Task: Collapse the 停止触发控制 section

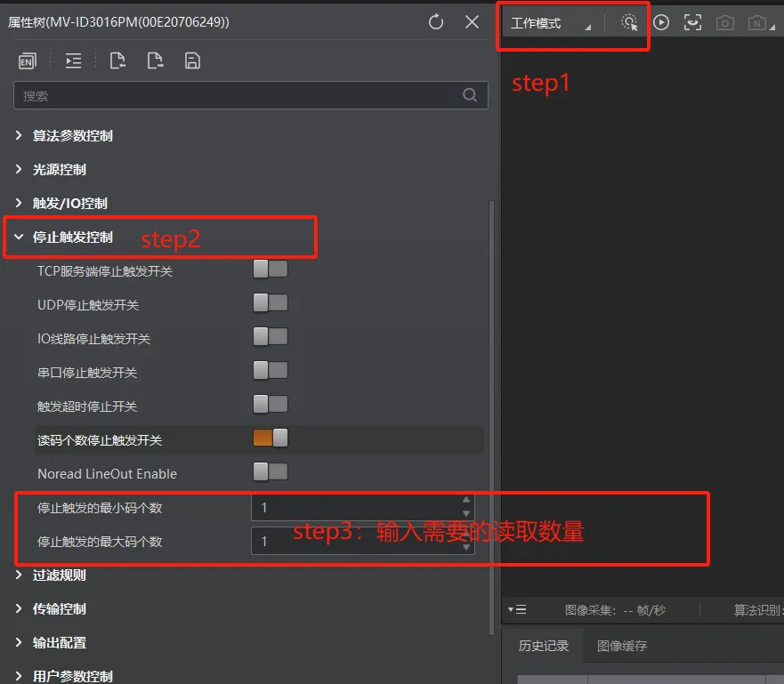Action: [19, 237]
